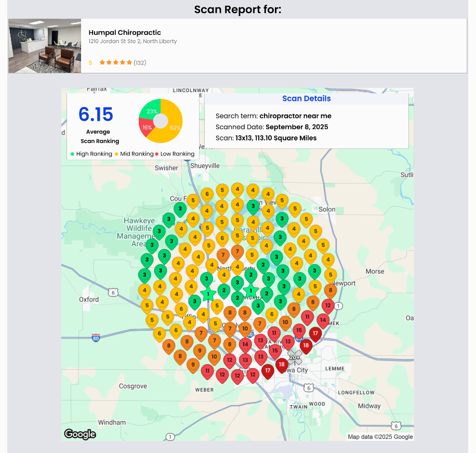Click the Google logo on the map
This screenshot has height=453, width=476.
[x=80, y=434]
